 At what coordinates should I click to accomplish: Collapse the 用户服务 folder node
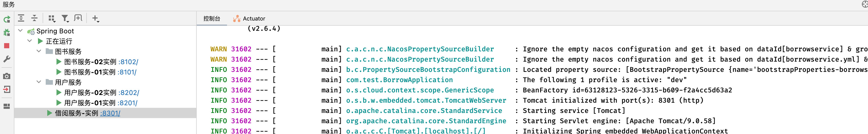coord(39,82)
